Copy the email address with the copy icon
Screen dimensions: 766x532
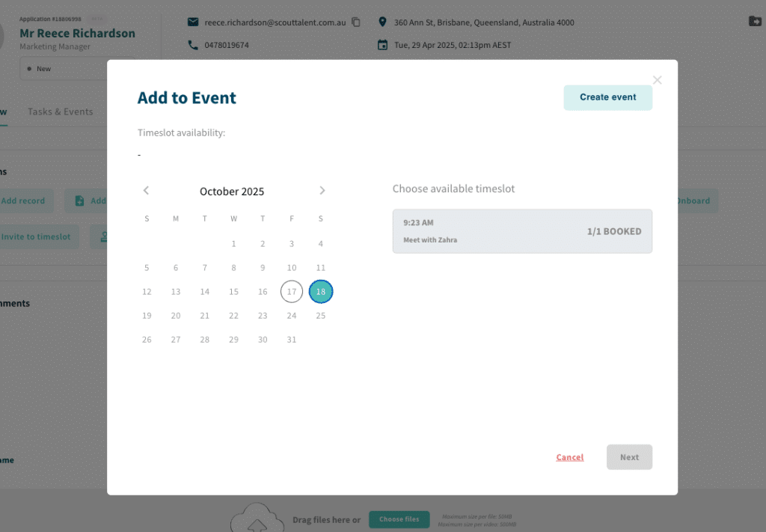tap(356, 22)
